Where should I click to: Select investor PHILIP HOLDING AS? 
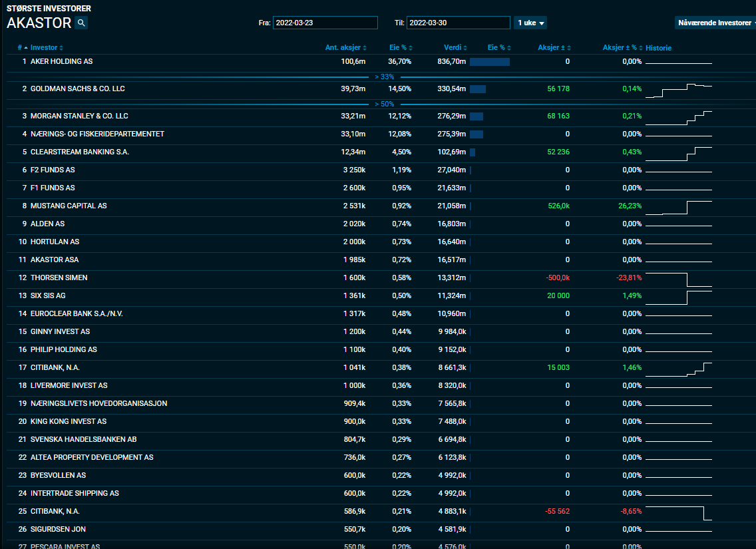click(64, 349)
